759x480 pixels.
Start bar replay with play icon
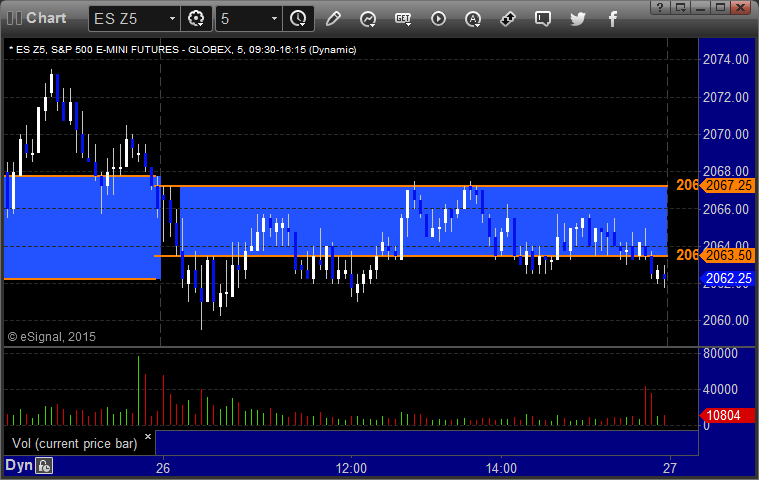coord(438,19)
